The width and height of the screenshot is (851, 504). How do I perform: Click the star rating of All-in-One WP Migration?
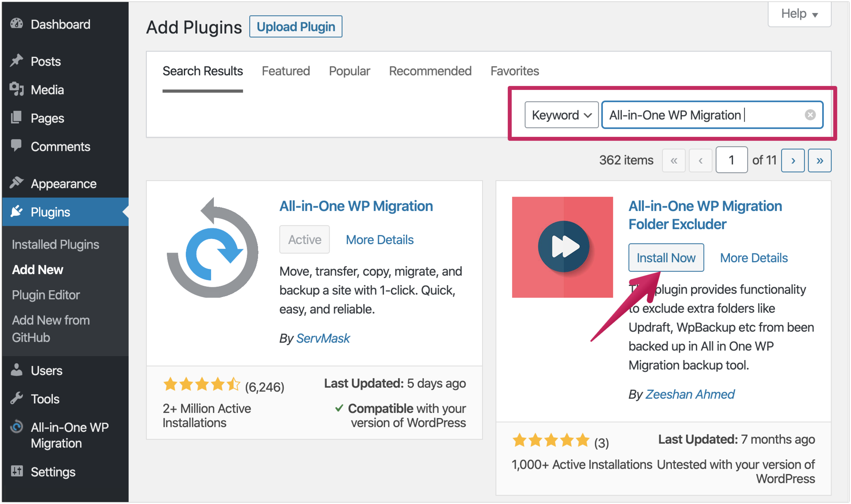(x=202, y=385)
